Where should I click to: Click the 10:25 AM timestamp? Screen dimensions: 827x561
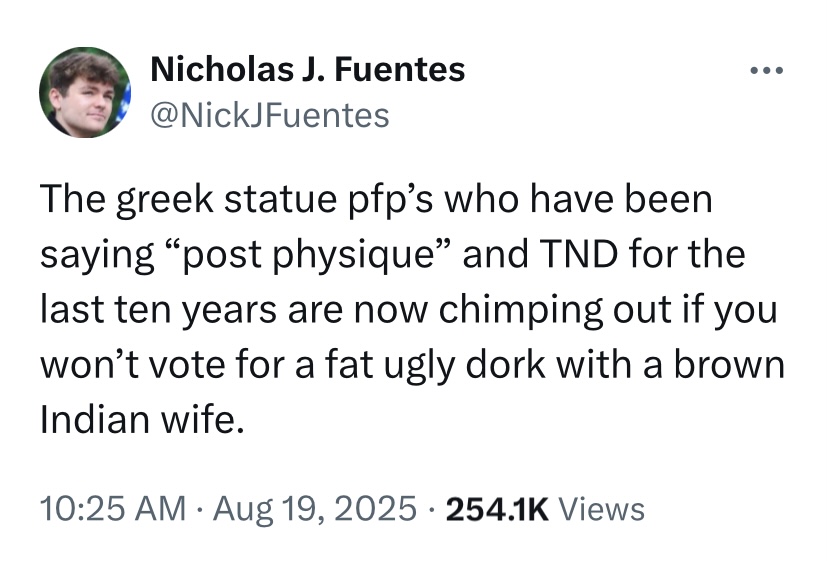point(112,510)
